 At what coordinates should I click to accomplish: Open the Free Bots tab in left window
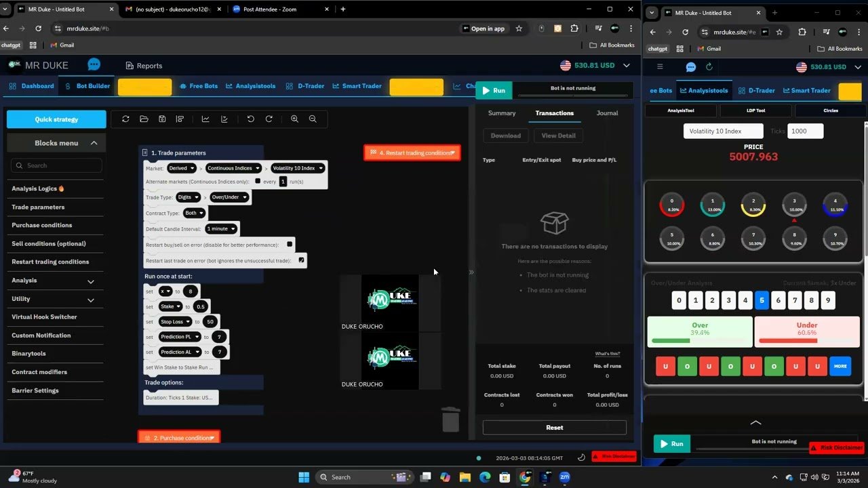click(x=199, y=86)
